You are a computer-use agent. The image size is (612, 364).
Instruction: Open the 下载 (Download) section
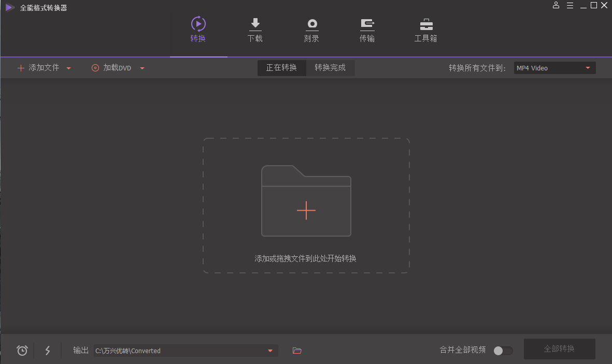click(x=255, y=30)
